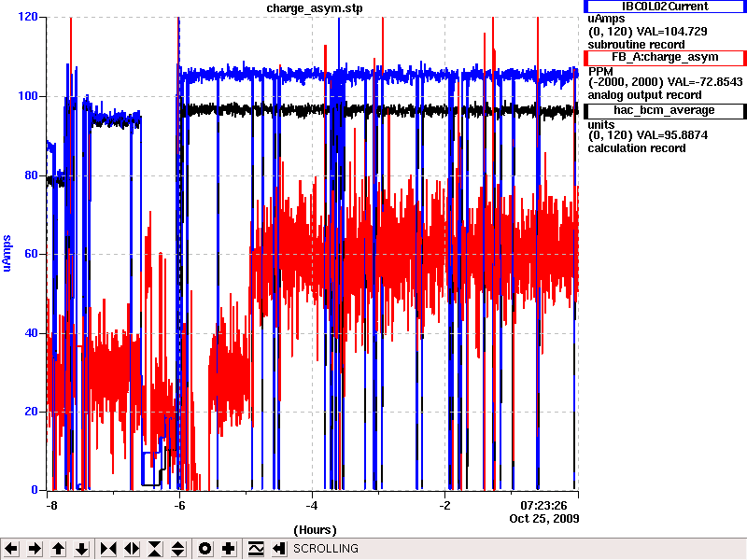Click the PPM units label
The height and width of the screenshot is (560, 747).
pos(600,72)
